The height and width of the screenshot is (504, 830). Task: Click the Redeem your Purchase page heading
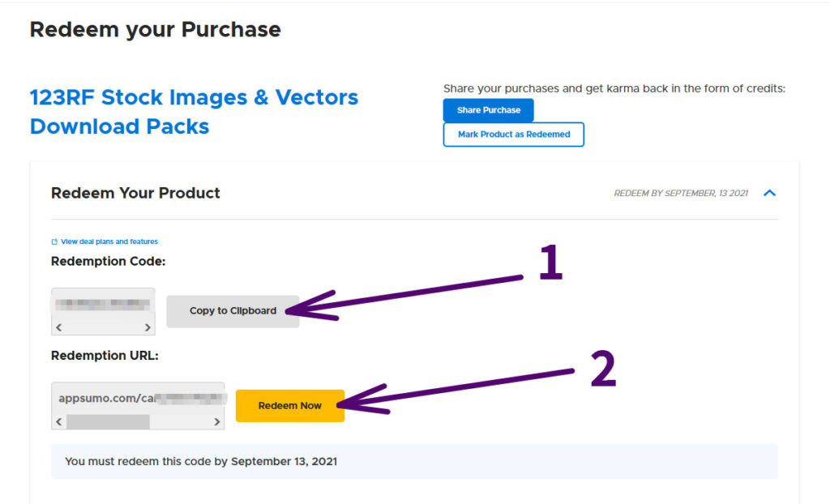pos(155,30)
